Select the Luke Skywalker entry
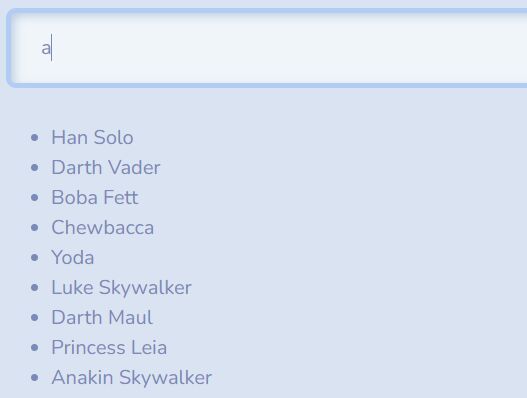The image size is (527, 398). point(121,287)
